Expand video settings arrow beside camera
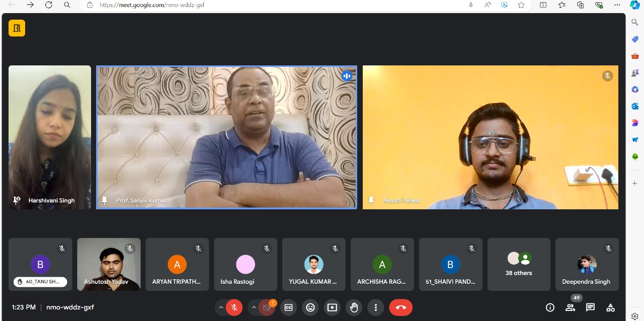 (x=254, y=307)
